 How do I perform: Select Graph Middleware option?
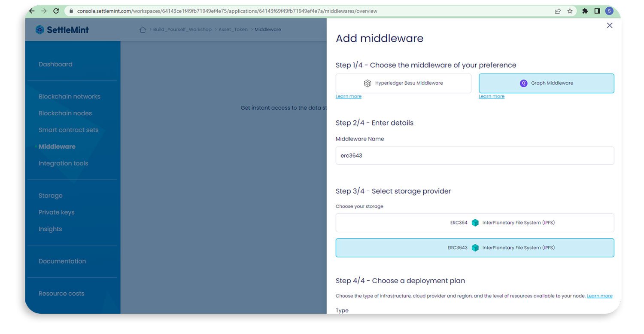point(546,83)
